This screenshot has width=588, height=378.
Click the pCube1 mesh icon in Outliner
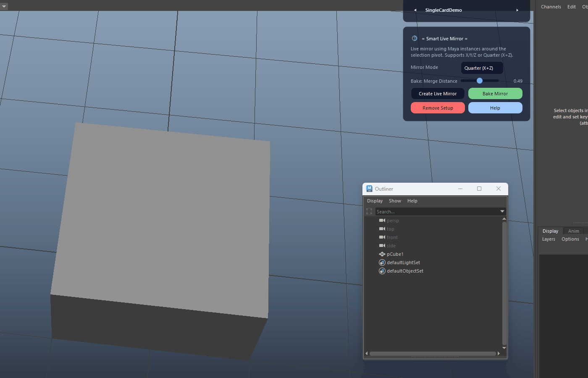point(382,254)
